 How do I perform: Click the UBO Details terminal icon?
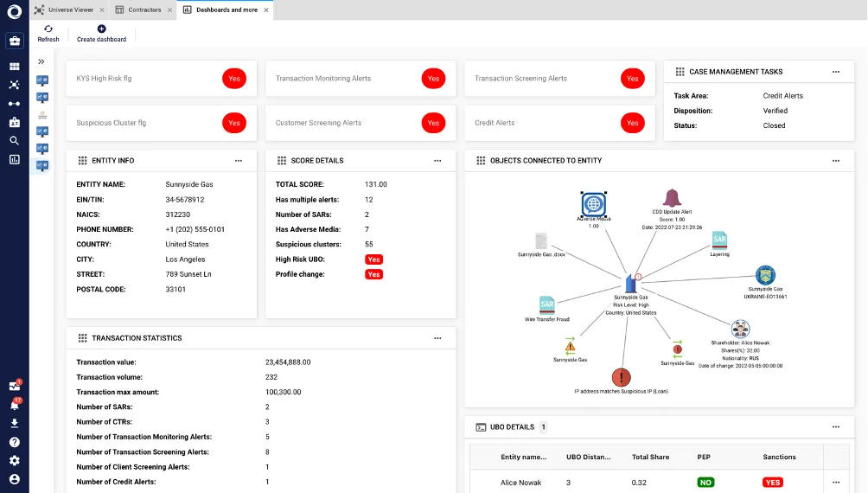tap(481, 427)
